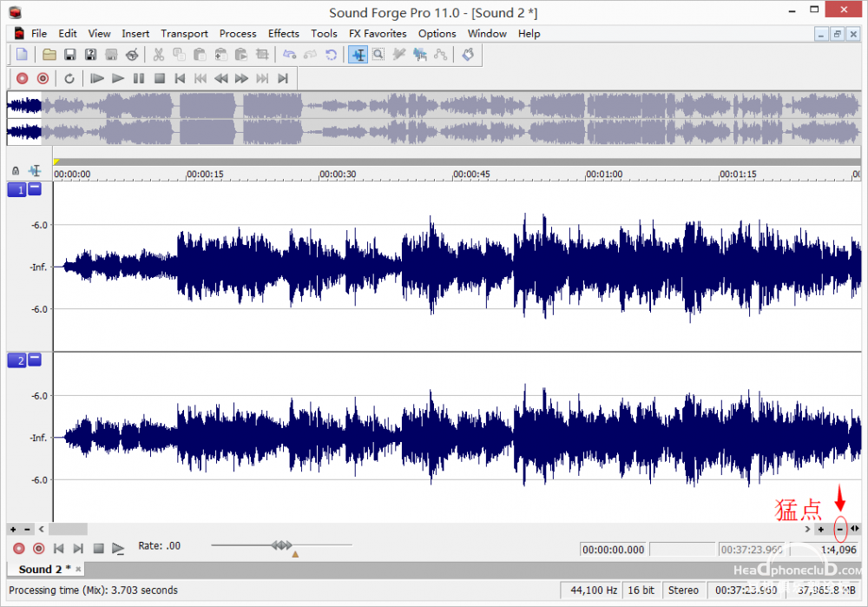
Task: Click the edit tool selector beside the time ruler
Action: coord(35,170)
